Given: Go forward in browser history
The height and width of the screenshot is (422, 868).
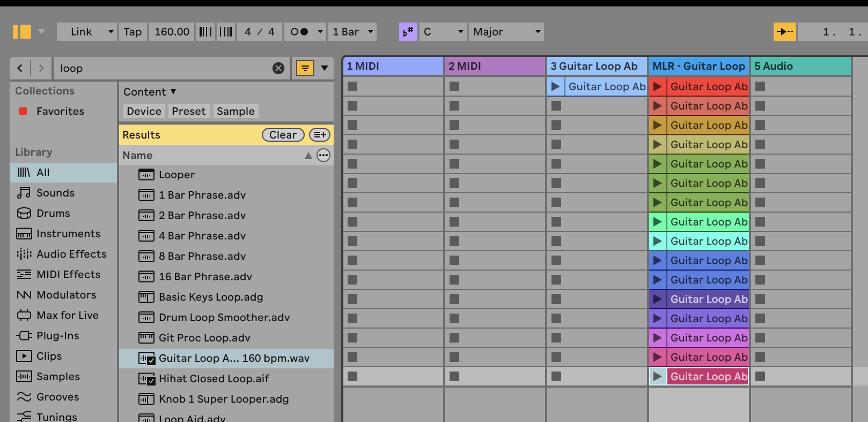Looking at the screenshot, I should 41,68.
